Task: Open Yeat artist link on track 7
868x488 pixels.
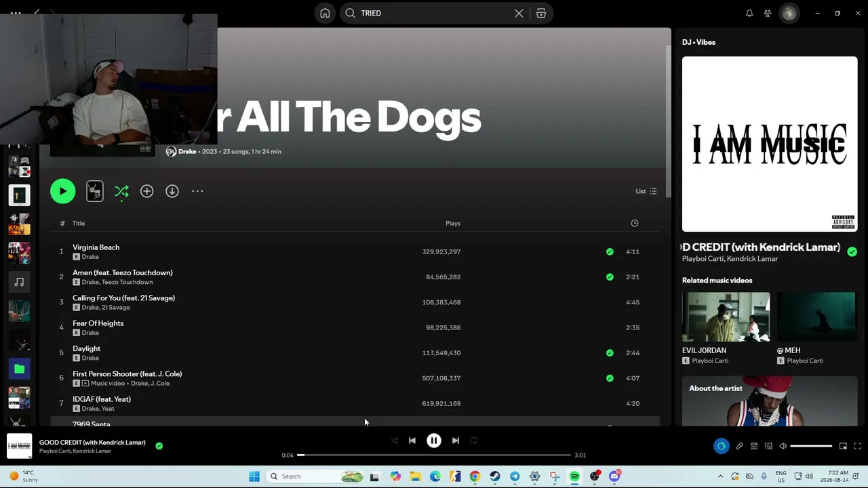Action: coord(107,409)
